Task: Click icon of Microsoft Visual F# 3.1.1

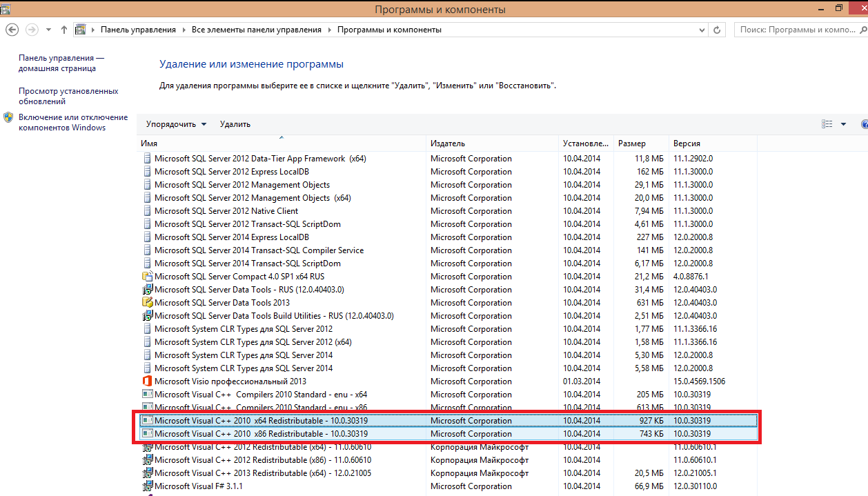Action: tap(147, 486)
